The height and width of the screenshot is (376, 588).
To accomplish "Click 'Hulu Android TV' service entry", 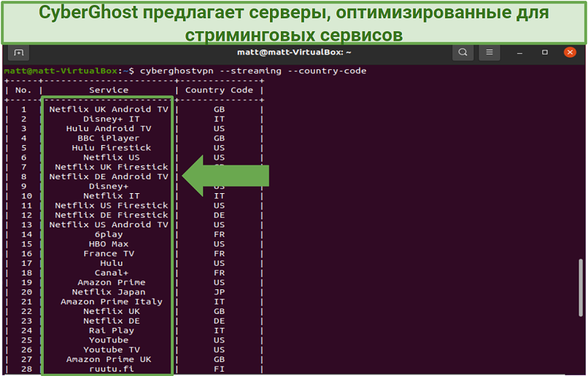I will pos(109,128).
